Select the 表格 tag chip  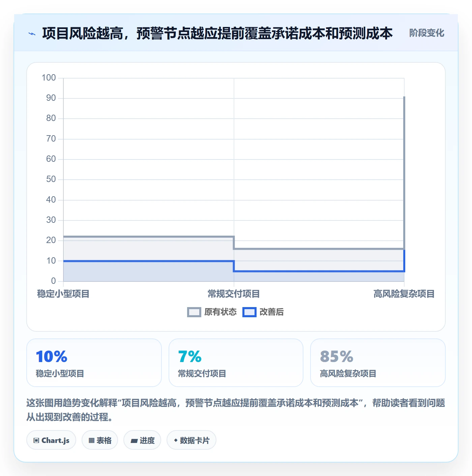pos(100,440)
